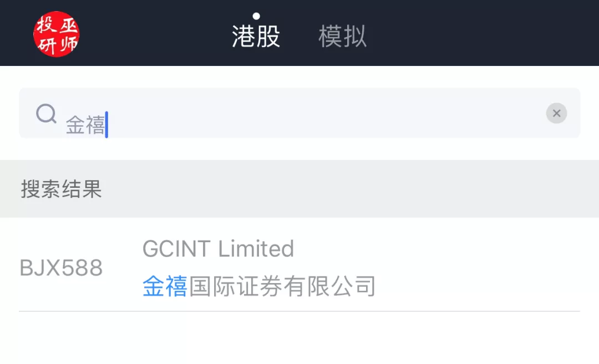Switch to the 港股 tab
The image size is (599, 364).
coord(256,36)
